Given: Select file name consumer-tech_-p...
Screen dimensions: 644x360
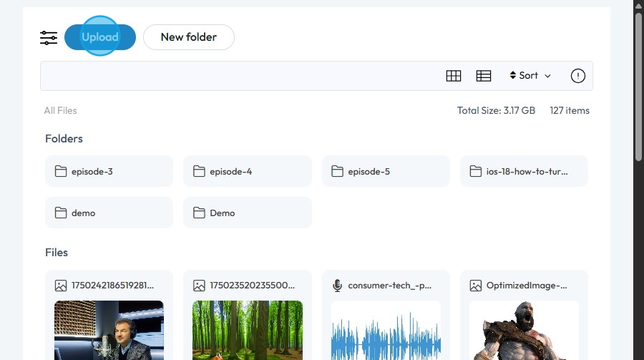Looking at the screenshot, I should click(390, 286).
